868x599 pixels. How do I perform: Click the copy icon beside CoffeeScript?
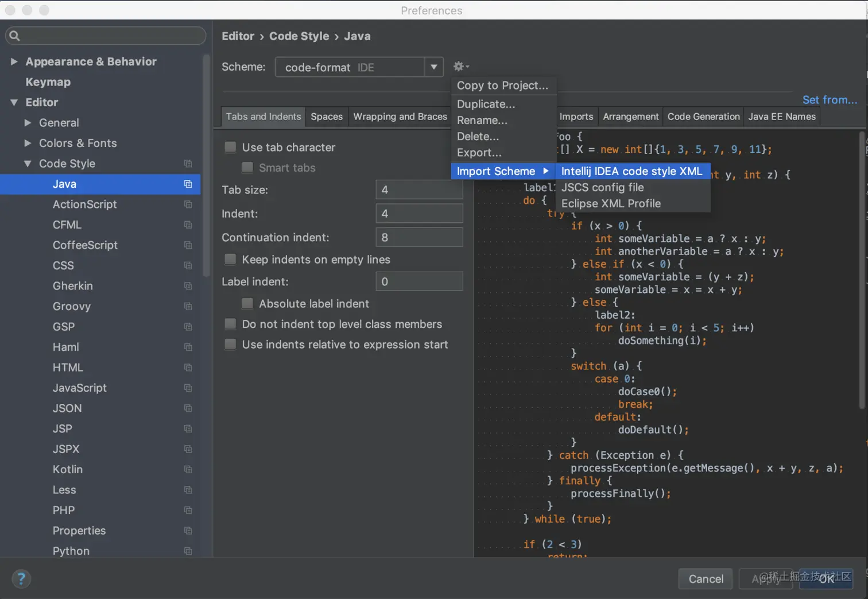[188, 245]
